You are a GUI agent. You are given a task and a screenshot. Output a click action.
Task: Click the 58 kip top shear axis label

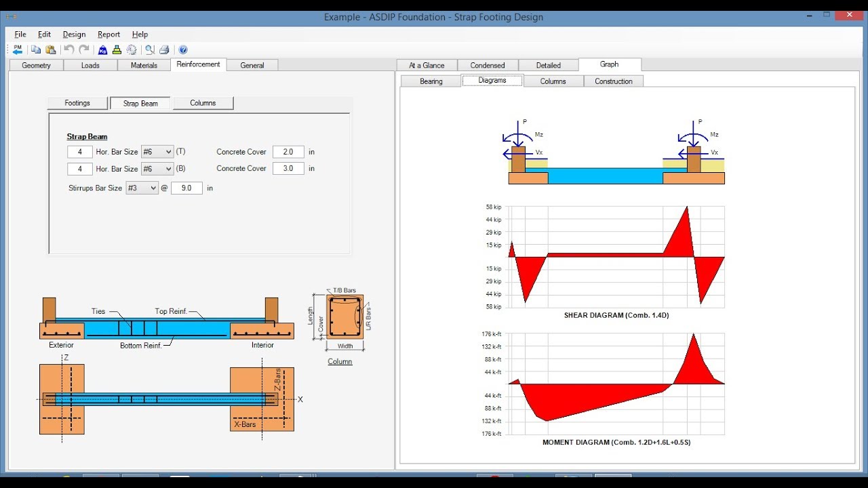tap(493, 207)
